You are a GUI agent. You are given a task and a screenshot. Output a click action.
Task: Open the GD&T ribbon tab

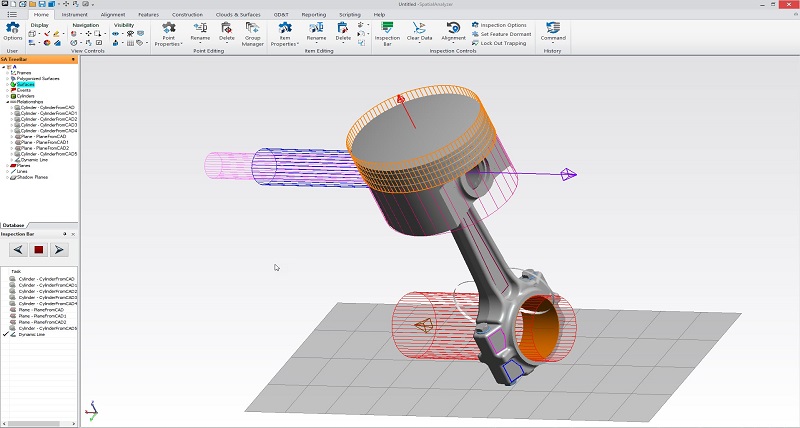pyautogui.click(x=281, y=15)
